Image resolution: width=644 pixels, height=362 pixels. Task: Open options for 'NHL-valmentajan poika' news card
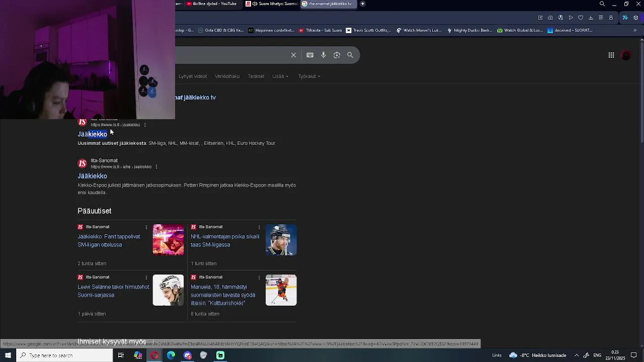pos(259,227)
